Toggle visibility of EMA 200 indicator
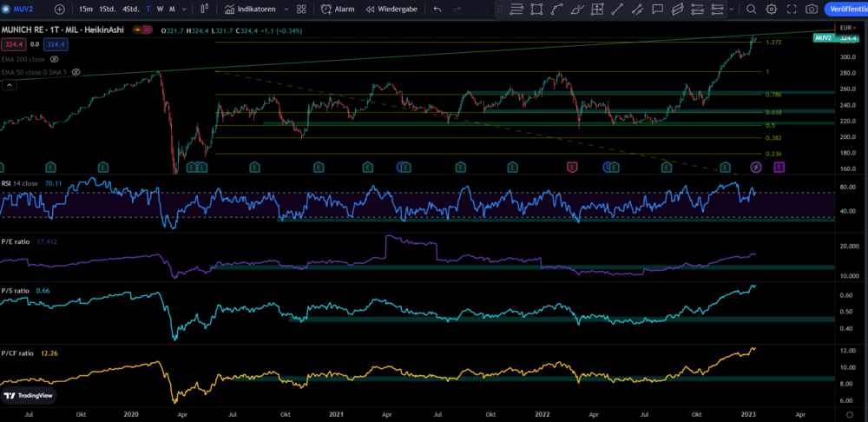The image size is (868, 422). pyautogui.click(x=55, y=59)
